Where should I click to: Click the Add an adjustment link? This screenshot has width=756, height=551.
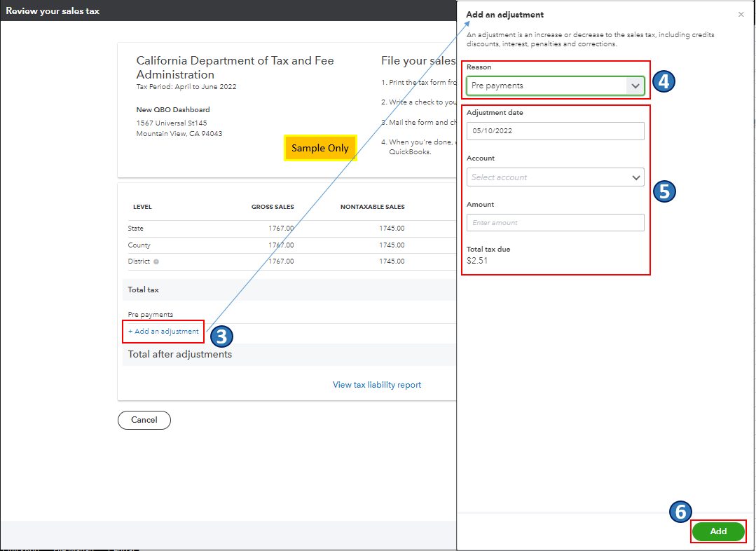point(163,332)
